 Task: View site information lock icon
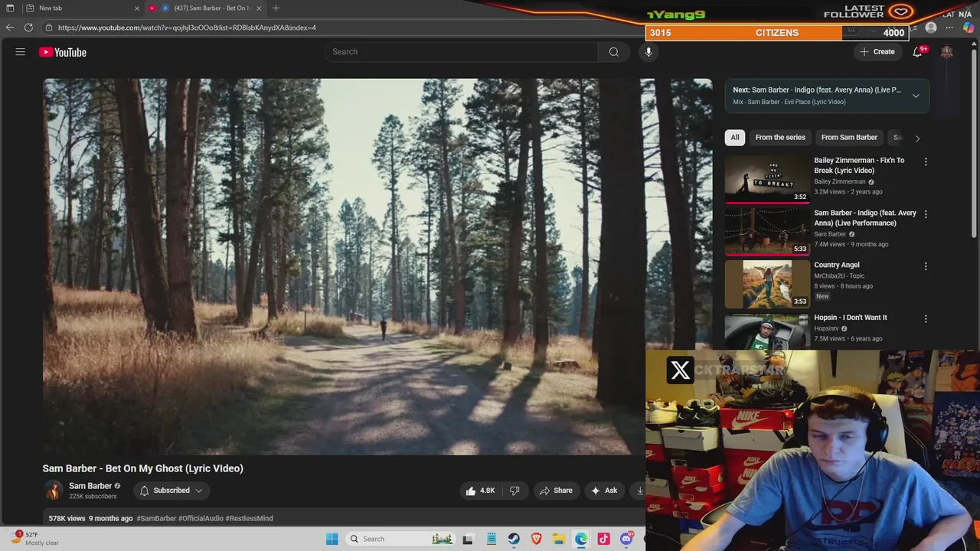49,28
